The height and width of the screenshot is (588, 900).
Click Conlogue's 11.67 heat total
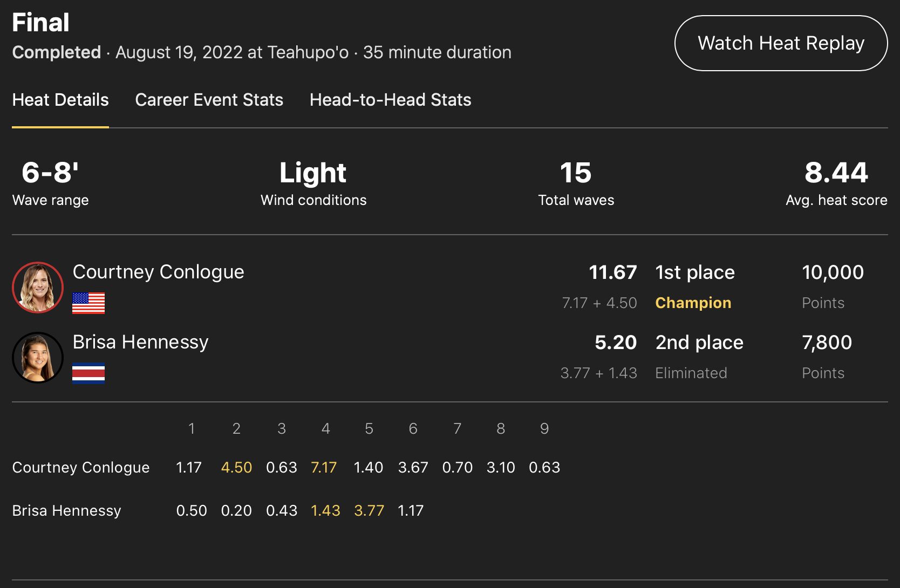(x=612, y=272)
